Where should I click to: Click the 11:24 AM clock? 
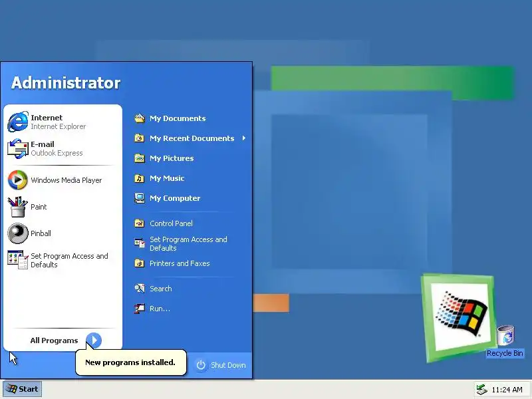click(507, 390)
